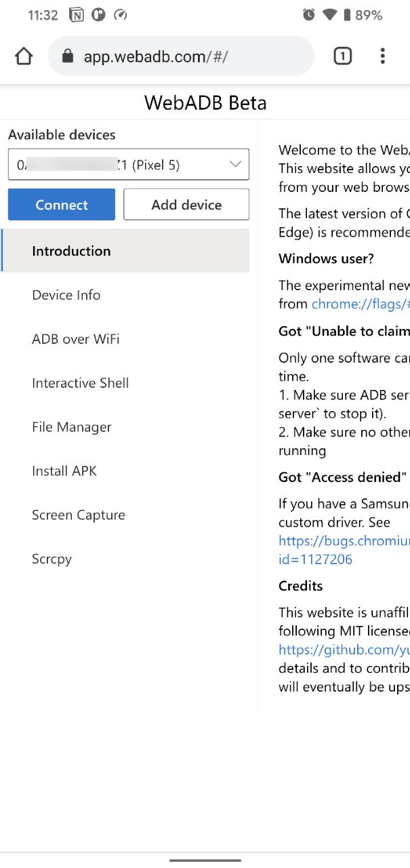The width and height of the screenshot is (410, 868).
Task: Open the Device Info section
Action: pyautogui.click(x=66, y=295)
